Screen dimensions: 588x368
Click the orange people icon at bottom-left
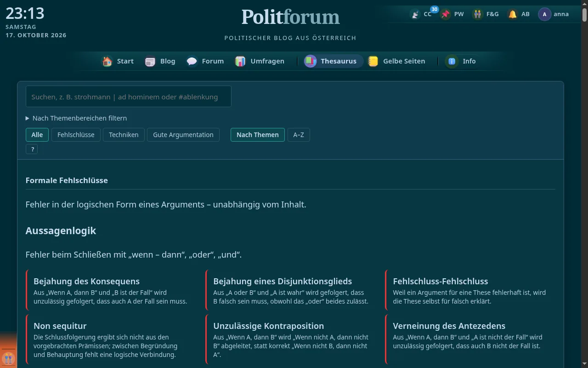click(8, 358)
